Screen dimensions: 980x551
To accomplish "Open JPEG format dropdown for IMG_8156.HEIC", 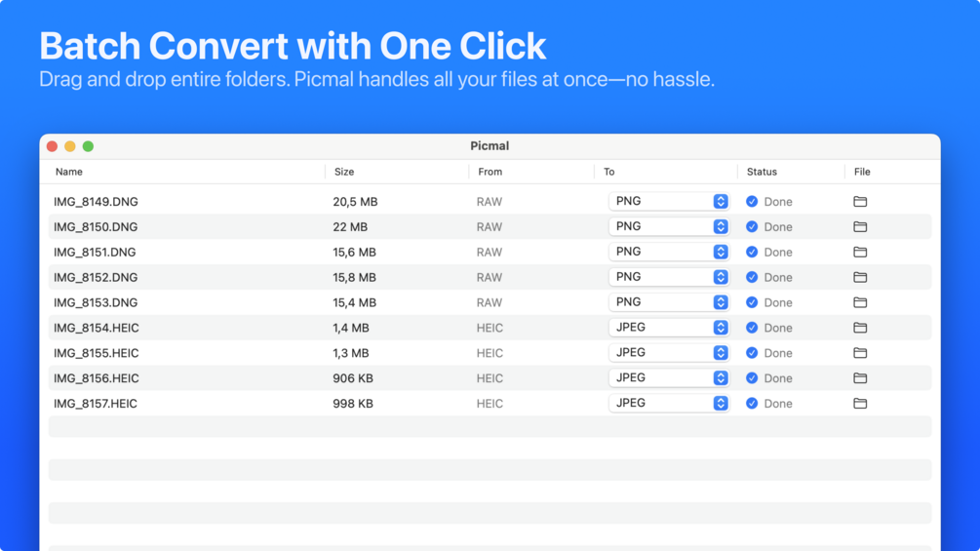I will tap(669, 378).
